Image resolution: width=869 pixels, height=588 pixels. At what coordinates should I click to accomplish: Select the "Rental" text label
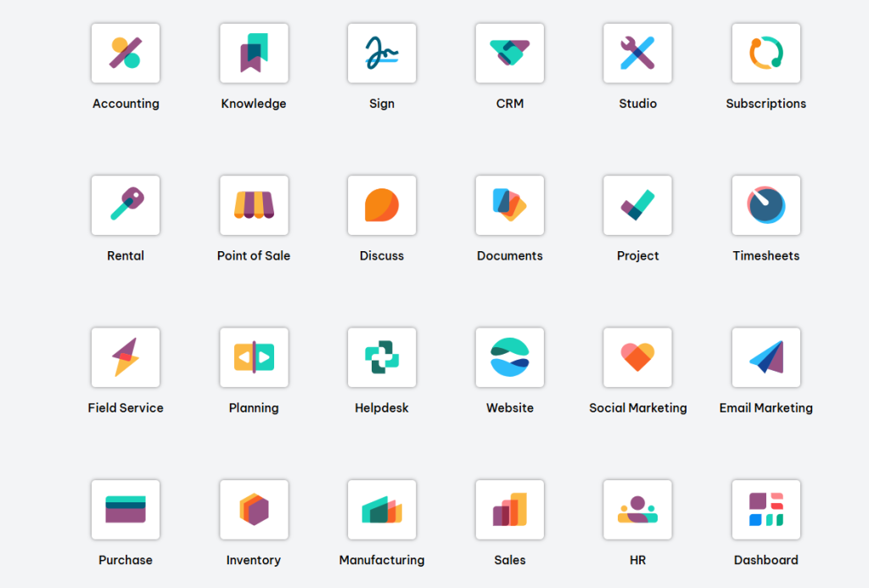click(126, 255)
